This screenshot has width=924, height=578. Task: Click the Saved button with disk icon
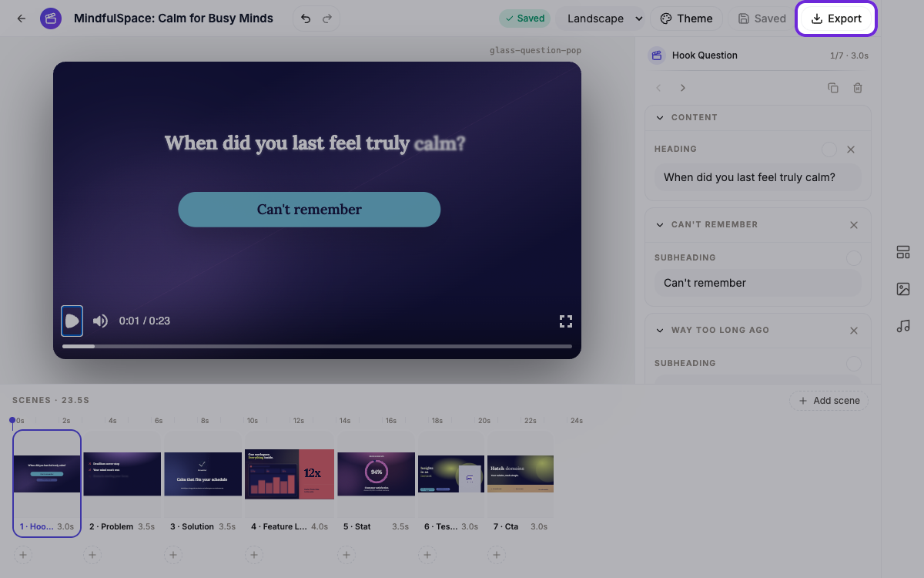(762, 18)
